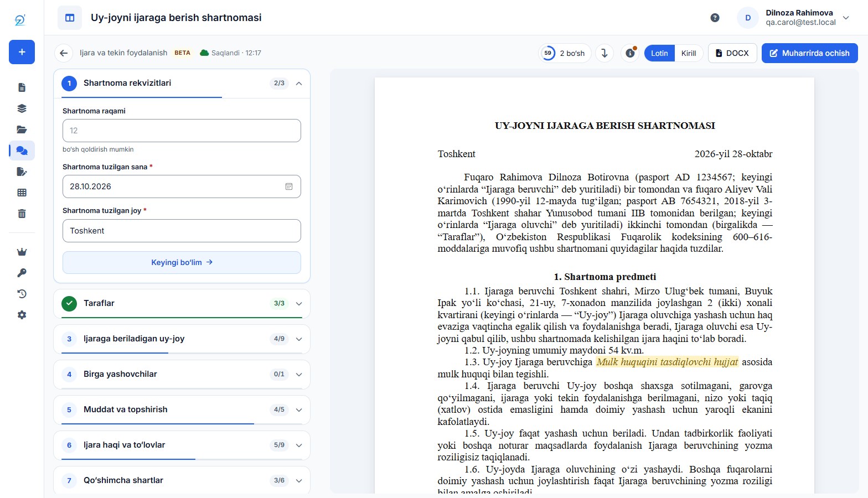Screen dimensions: 868x498
Task: Click the app logo at top left
Action: (20, 20)
